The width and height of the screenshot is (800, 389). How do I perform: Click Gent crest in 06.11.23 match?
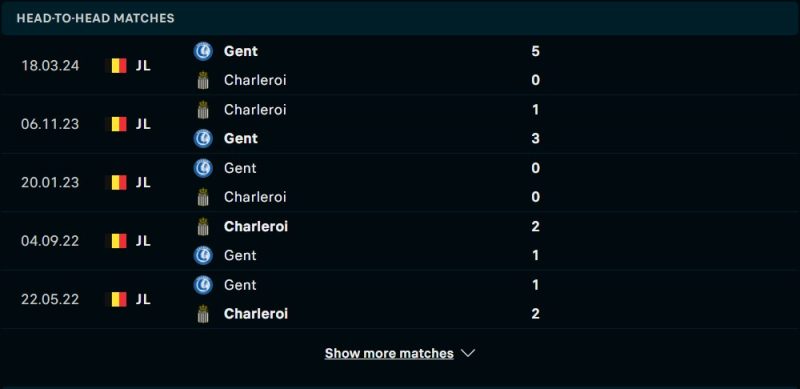click(x=203, y=138)
